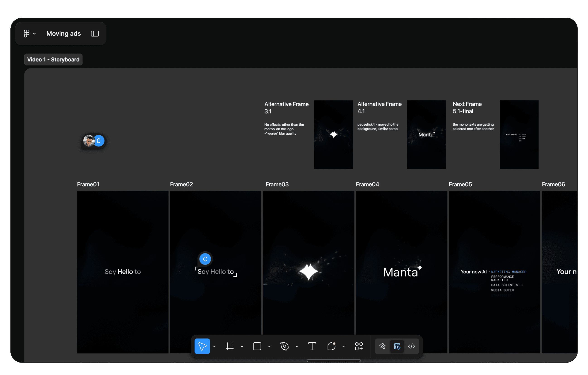Select the Move tool in toolbar
The image size is (588, 375).
point(202,346)
